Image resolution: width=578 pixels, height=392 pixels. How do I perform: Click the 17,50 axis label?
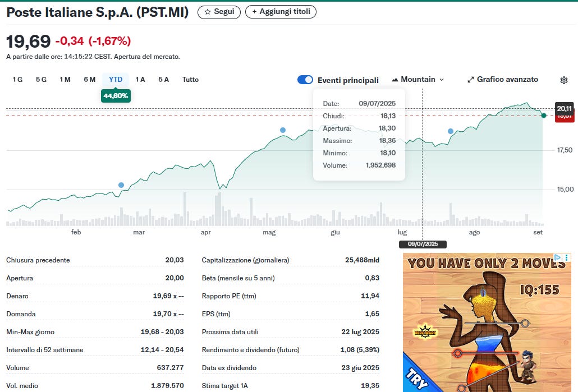tap(565, 150)
